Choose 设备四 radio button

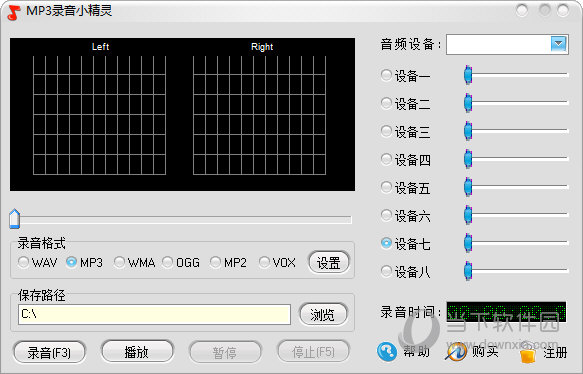pos(386,159)
